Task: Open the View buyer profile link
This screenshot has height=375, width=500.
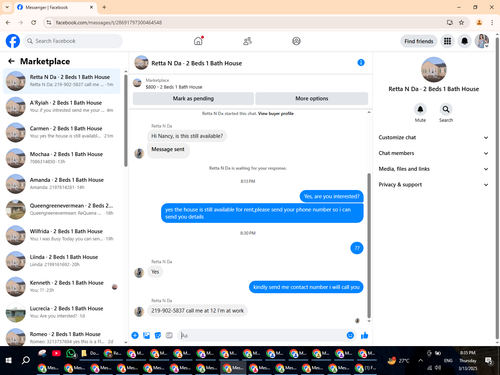Action: click(276, 113)
